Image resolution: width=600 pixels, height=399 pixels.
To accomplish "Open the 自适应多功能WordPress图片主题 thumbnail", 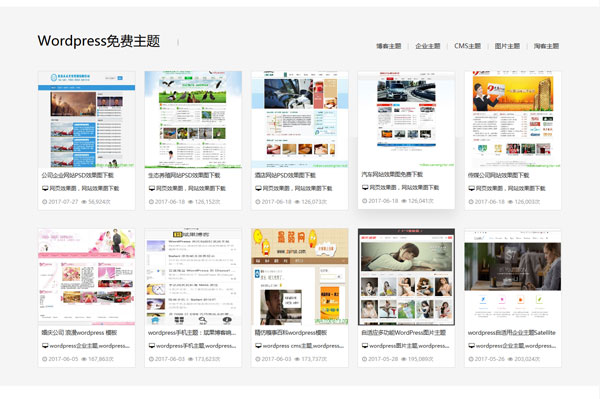I will [x=406, y=277].
